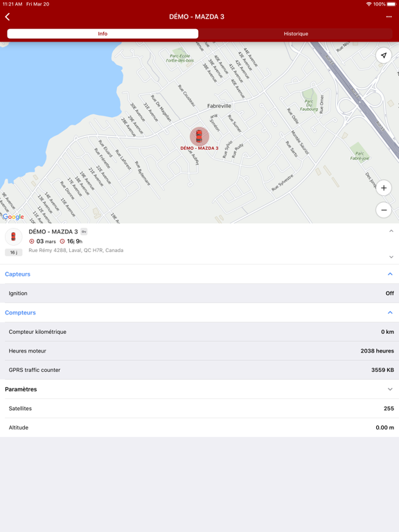
Task: Tap the Fabreville label on map
Action: 219,106
